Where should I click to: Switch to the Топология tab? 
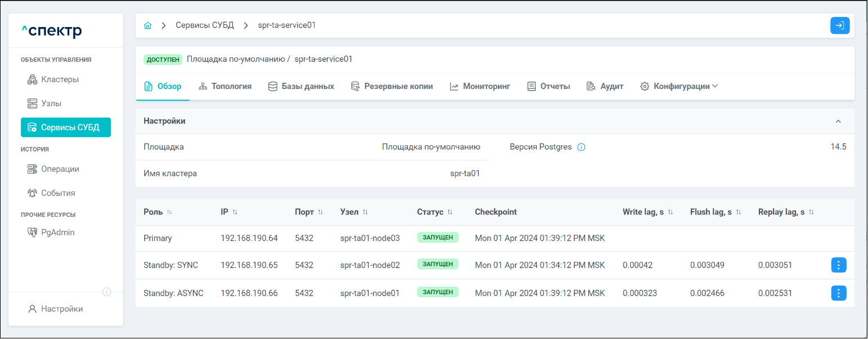point(225,87)
